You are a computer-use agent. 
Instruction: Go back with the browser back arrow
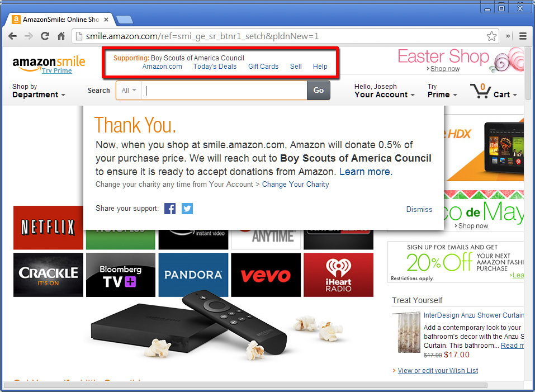point(13,36)
